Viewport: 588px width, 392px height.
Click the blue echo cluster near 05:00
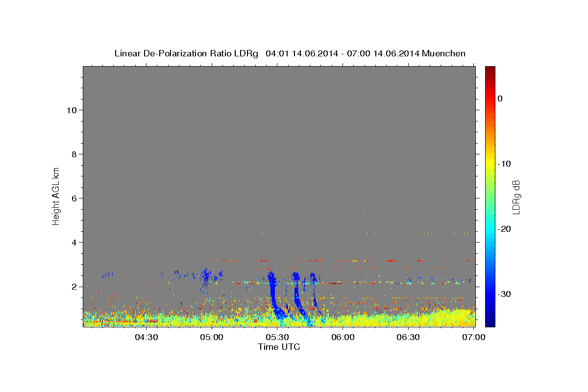coord(206,278)
